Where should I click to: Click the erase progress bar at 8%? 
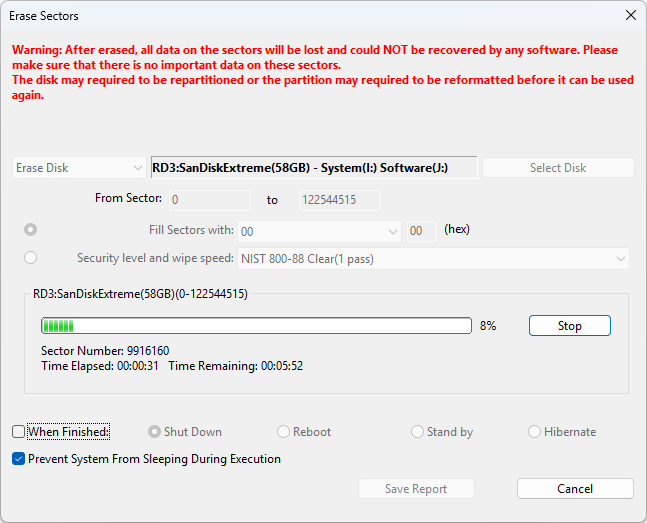pos(256,326)
